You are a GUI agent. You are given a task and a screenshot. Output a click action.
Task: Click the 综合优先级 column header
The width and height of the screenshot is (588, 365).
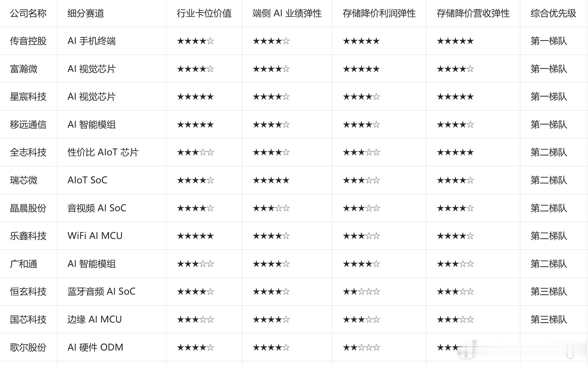pos(554,13)
